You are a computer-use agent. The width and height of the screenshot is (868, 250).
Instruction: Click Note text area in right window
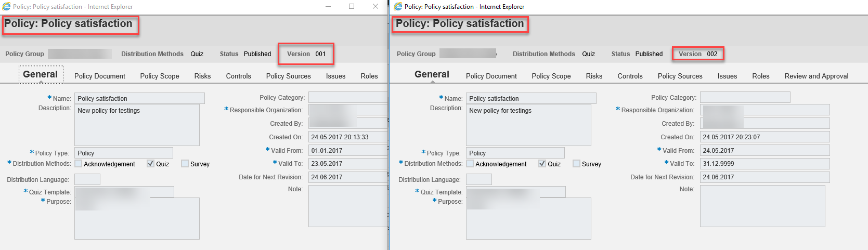(762, 206)
